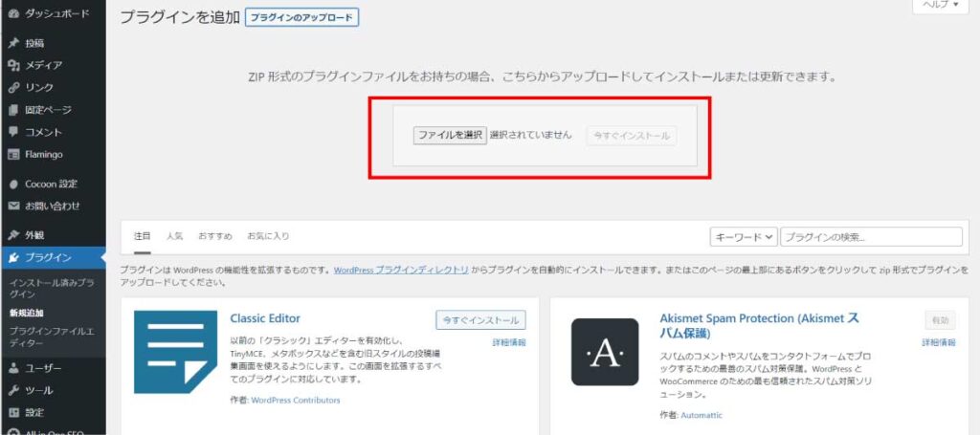Open the WordPress プラグインディレクトリ link
This screenshot has width=980, height=435.
pyautogui.click(x=401, y=271)
